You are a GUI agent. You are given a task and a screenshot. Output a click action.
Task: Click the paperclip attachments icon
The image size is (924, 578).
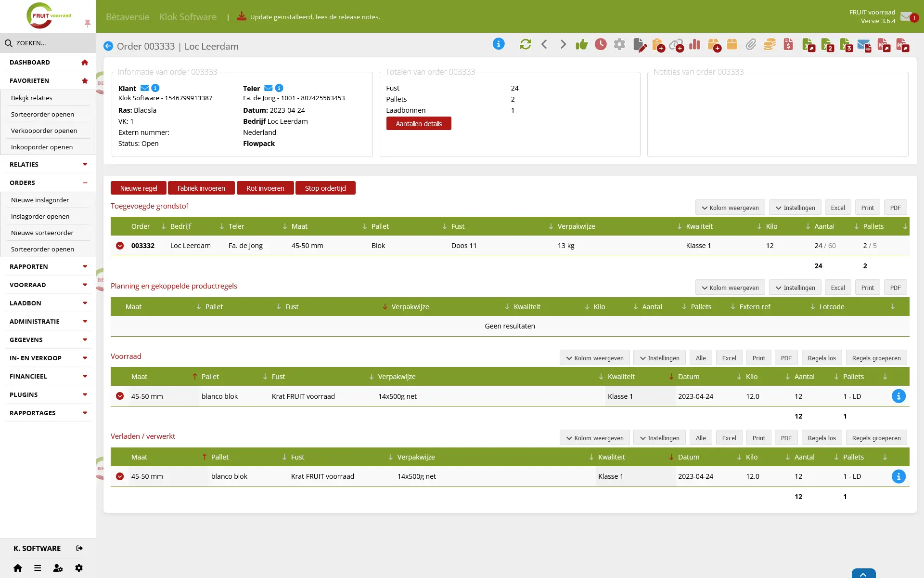click(x=751, y=45)
